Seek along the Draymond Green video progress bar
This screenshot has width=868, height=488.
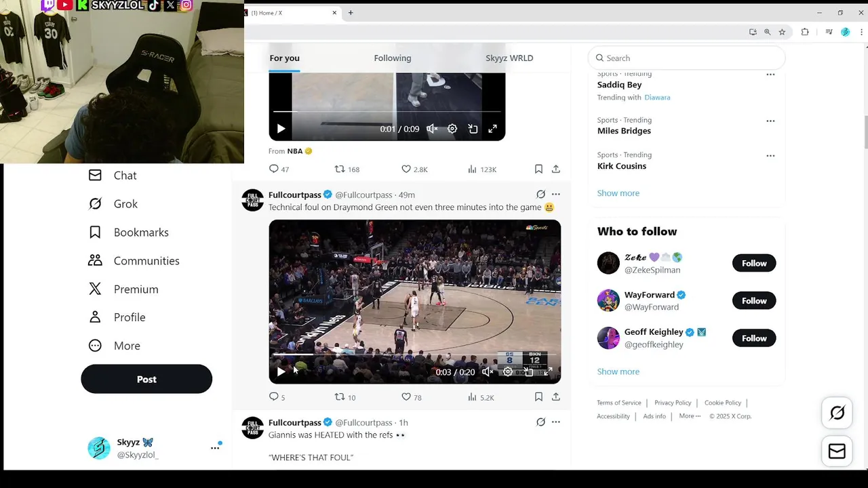click(414, 354)
